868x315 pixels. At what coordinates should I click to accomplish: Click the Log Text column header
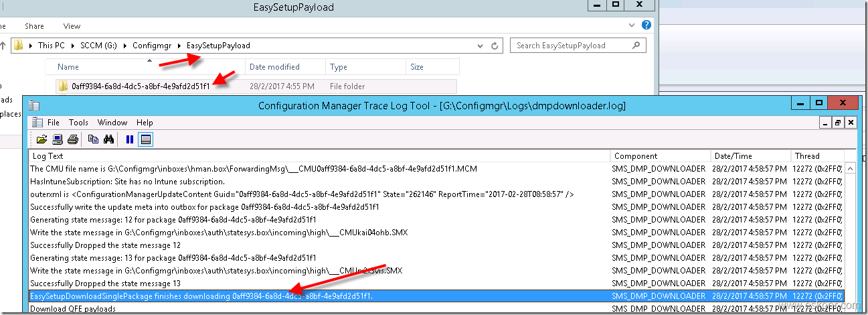pyautogui.click(x=320, y=156)
